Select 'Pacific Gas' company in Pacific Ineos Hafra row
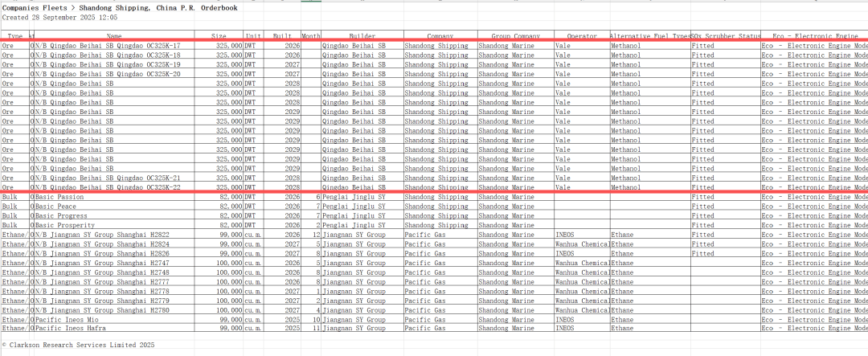 click(440, 329)
